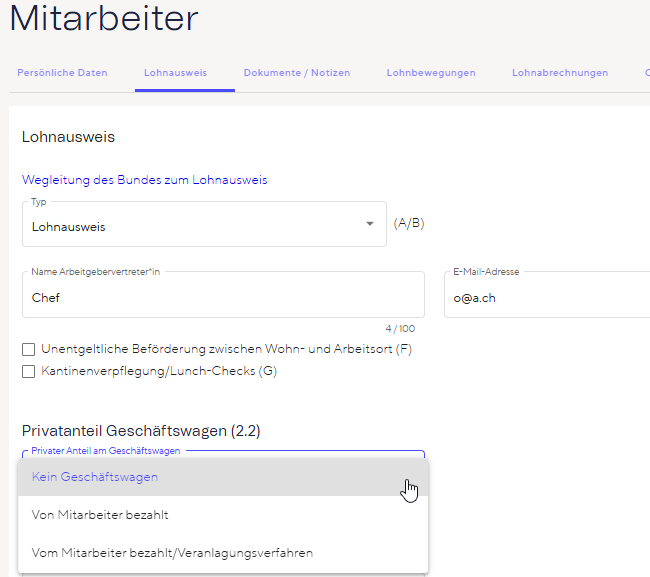Open the partially visible tab after Lohnabrechnungen
The image size is (650, 577).
click(646, 73)
